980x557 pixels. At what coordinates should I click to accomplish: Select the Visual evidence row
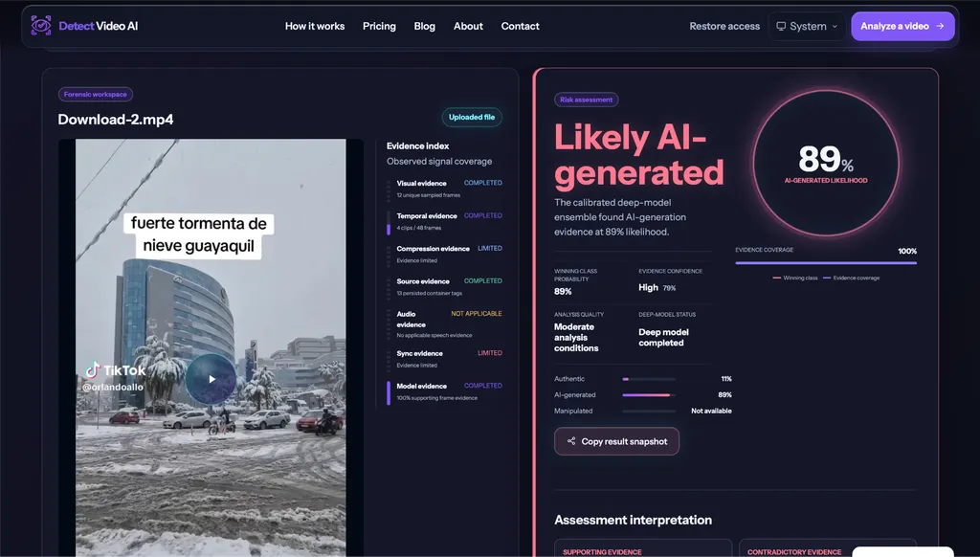[x=444, y=189]
